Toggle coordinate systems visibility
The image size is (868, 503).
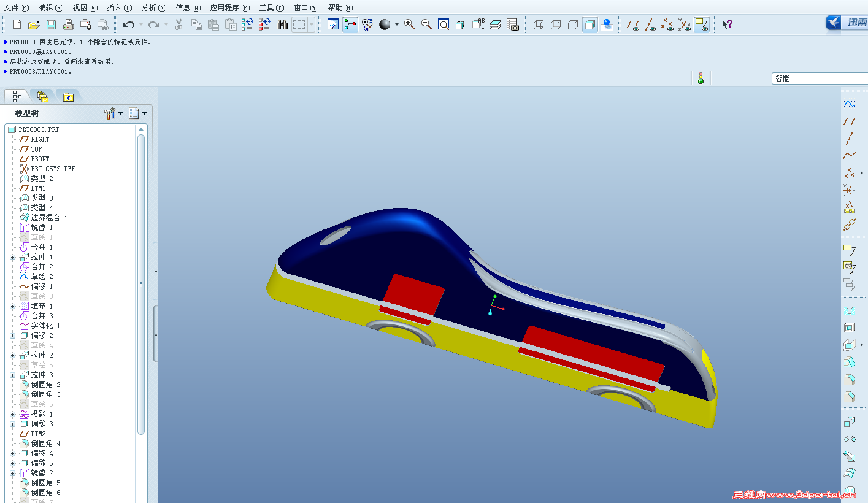click(x=685, y=25)
